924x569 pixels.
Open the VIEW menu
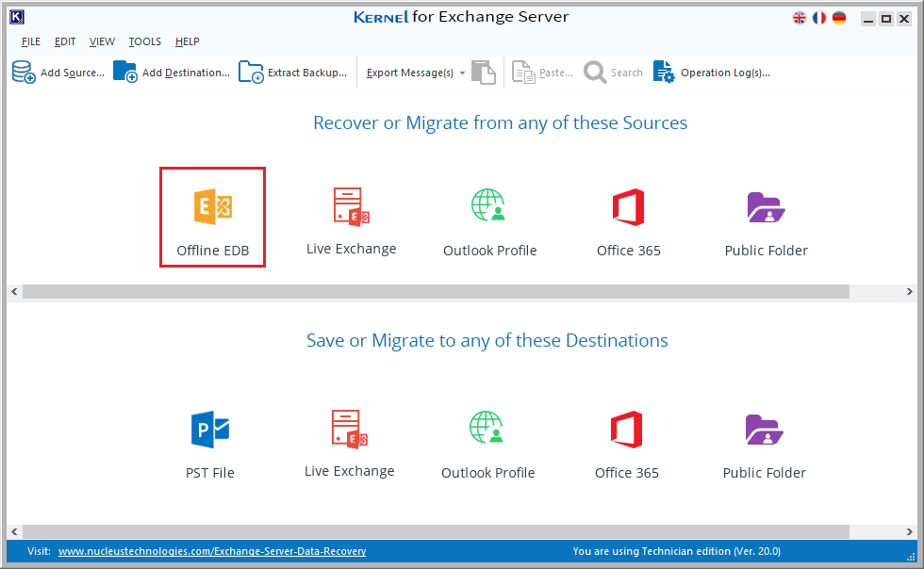[102, 41]
